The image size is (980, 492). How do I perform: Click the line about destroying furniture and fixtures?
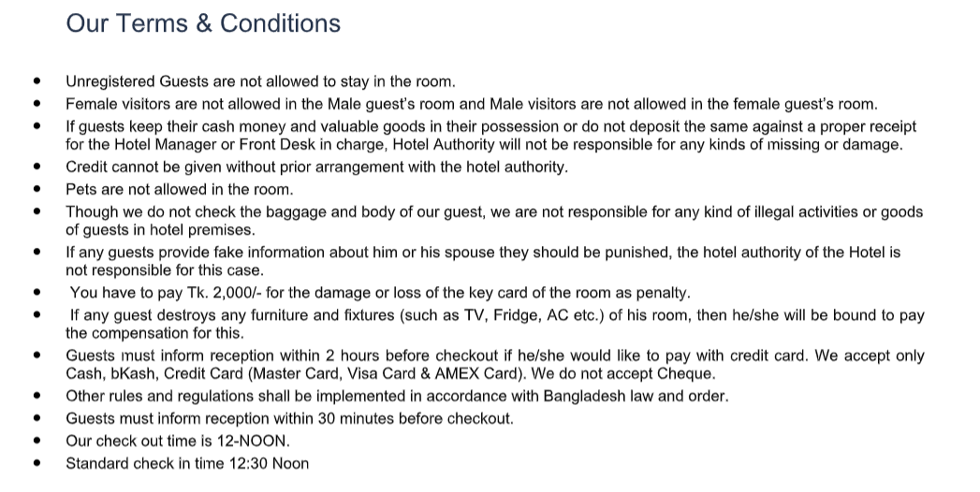[496, 315]
